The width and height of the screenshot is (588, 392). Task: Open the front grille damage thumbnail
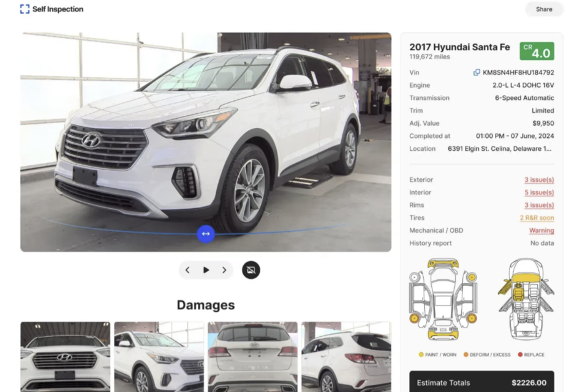pyautogui.click(x=66, y=356)
